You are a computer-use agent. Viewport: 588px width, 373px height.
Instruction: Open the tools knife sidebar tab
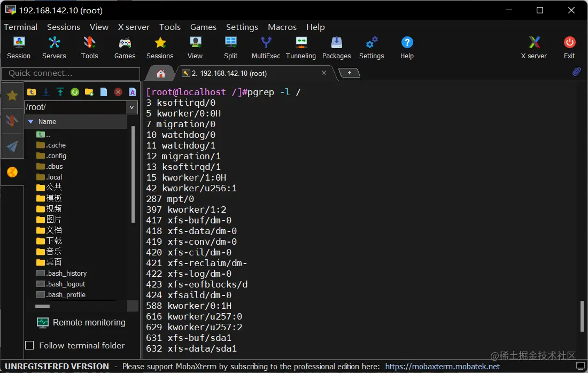click(x=12, y=121)
